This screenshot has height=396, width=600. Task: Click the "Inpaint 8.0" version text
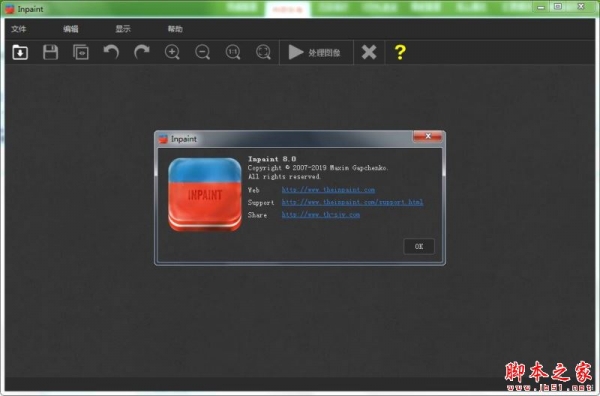(272, 159)
